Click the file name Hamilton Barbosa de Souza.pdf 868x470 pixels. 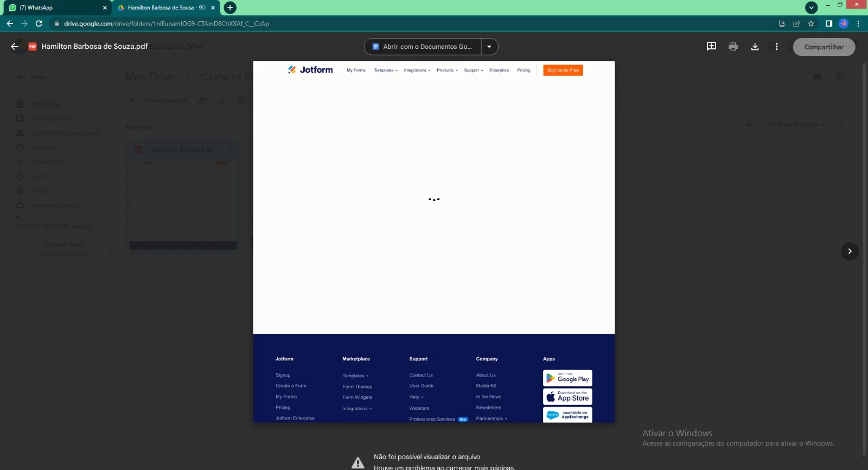point(94,47)
